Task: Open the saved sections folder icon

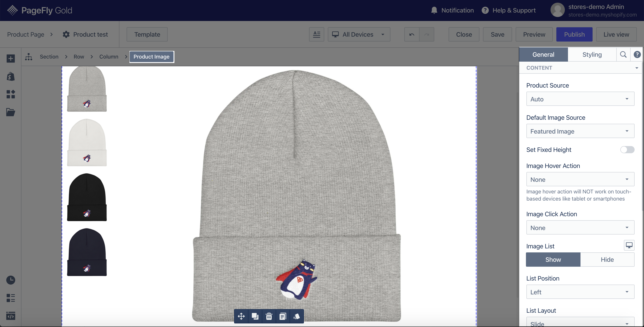Action: coord(11,112)
